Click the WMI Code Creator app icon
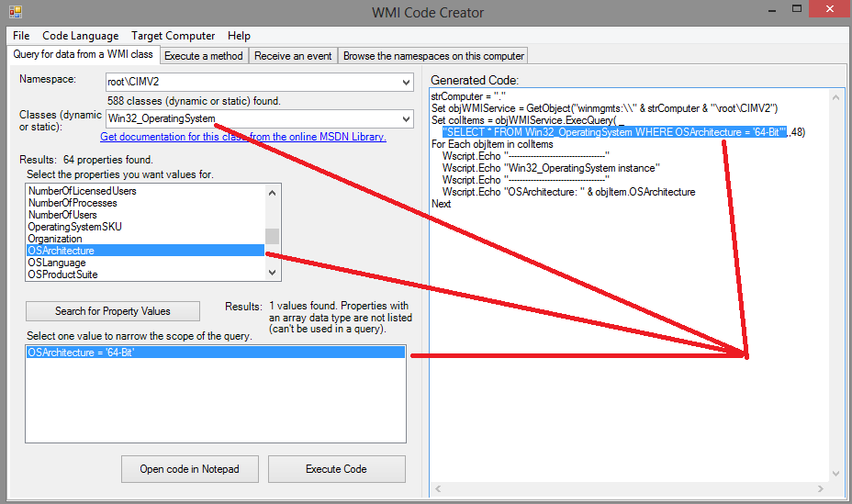 click(16, 11)
